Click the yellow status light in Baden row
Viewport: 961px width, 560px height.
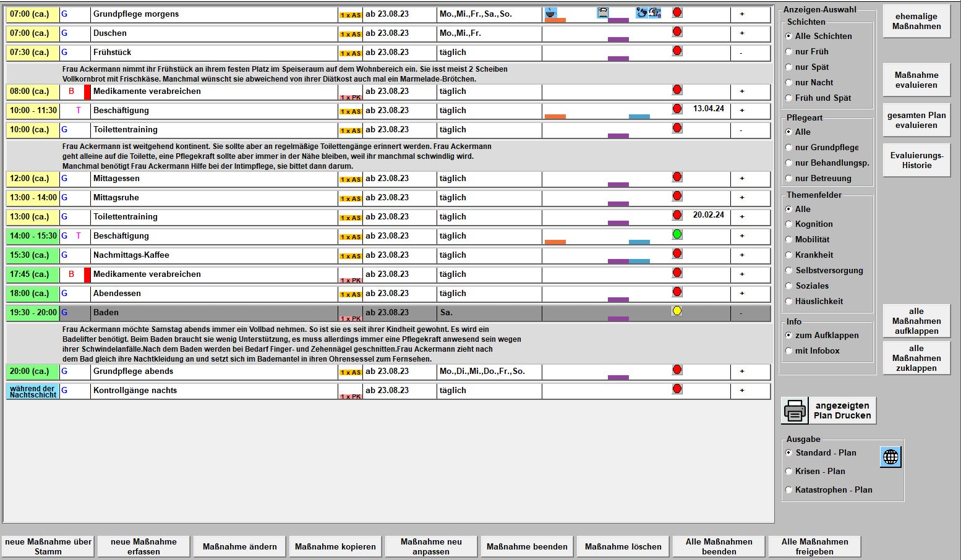(x=677, y=311)
